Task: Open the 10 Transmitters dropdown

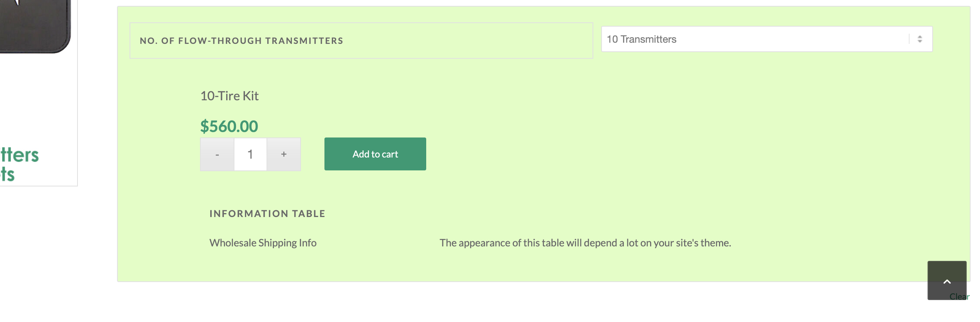Action: click(x=767, y=39)
